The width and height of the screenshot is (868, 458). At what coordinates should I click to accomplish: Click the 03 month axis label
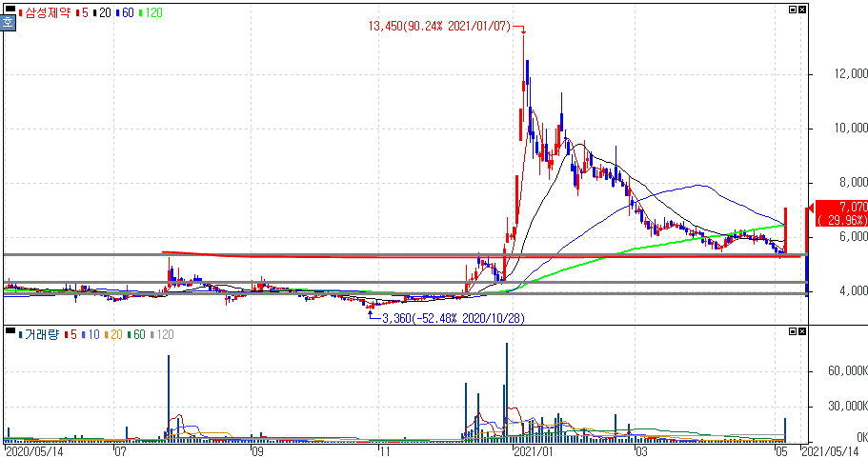pos(641,452)
